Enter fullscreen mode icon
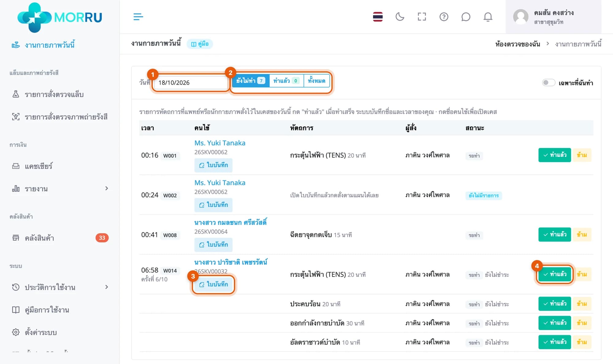This screenshot has width=613, height=364. tap(422, 17)
